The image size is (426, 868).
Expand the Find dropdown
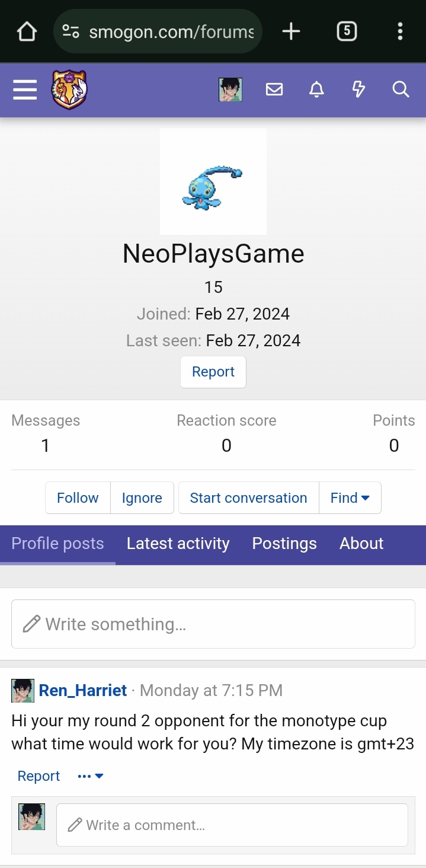click(x=350, y=498)
